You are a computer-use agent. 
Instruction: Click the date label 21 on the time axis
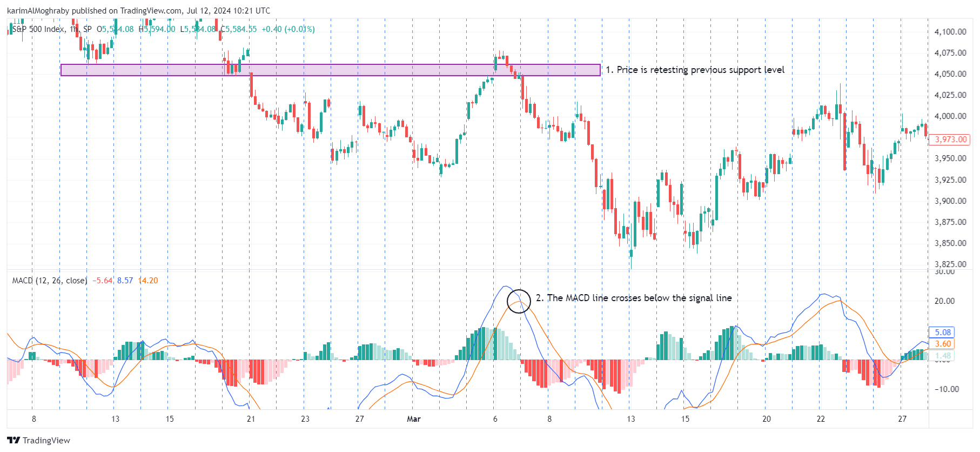tap(251, 419)
